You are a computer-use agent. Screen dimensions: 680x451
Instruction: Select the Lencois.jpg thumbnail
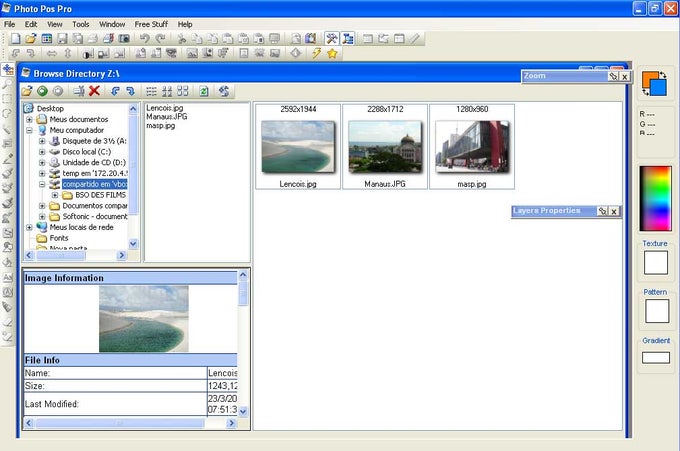coord(298,147)
